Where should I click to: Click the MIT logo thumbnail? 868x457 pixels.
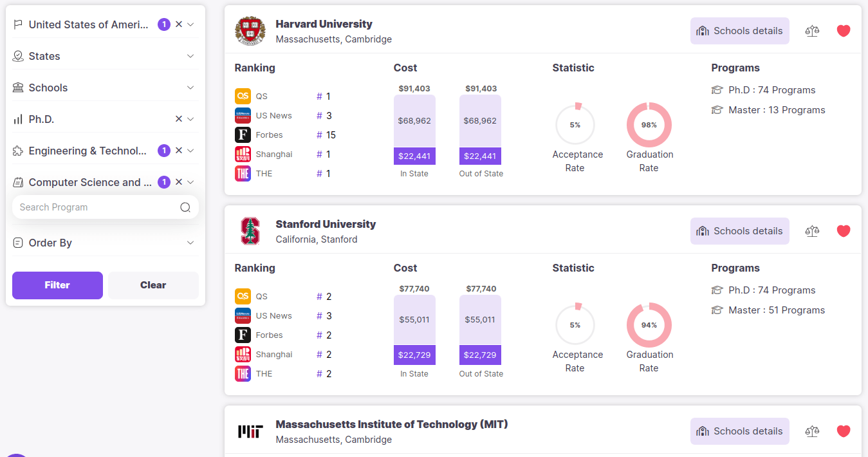tap(250, 431)
